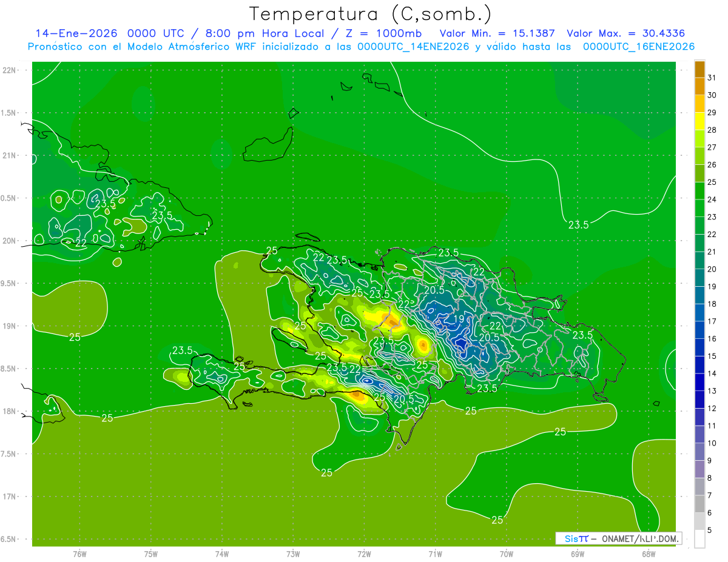Image resolution: width=728 pixels, height=562 pixels.
Task: Click the legend value "5"
Action: [710, 530]
